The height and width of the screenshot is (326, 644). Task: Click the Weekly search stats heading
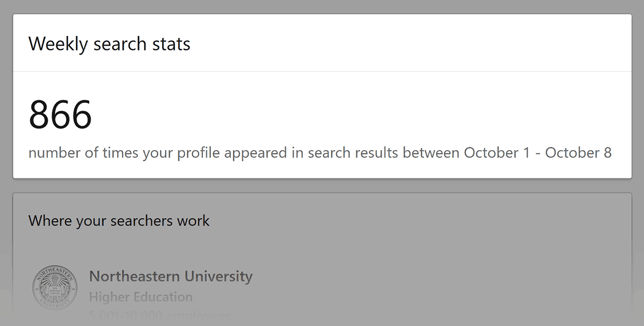109,43
